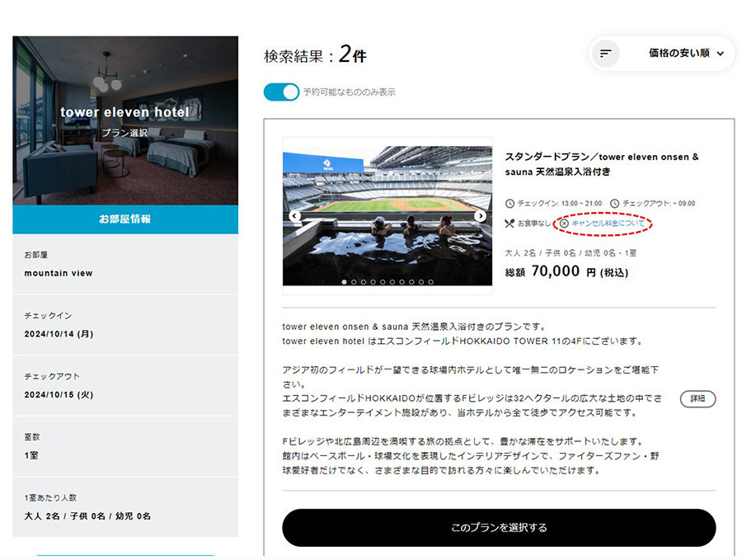The width and height of the screenshot is (742, 560).
Task: Click the スタンダードプラン title text
Action: coord(602,164)
